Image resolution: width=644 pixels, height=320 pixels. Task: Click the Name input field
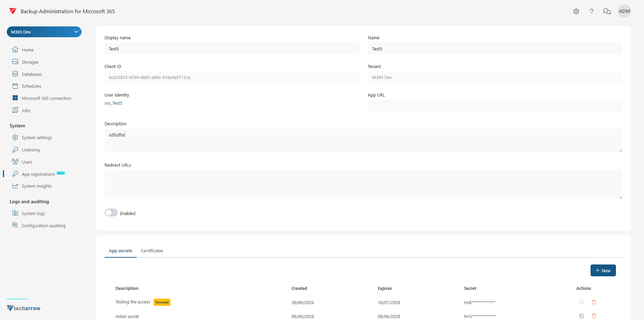[495, 49]
